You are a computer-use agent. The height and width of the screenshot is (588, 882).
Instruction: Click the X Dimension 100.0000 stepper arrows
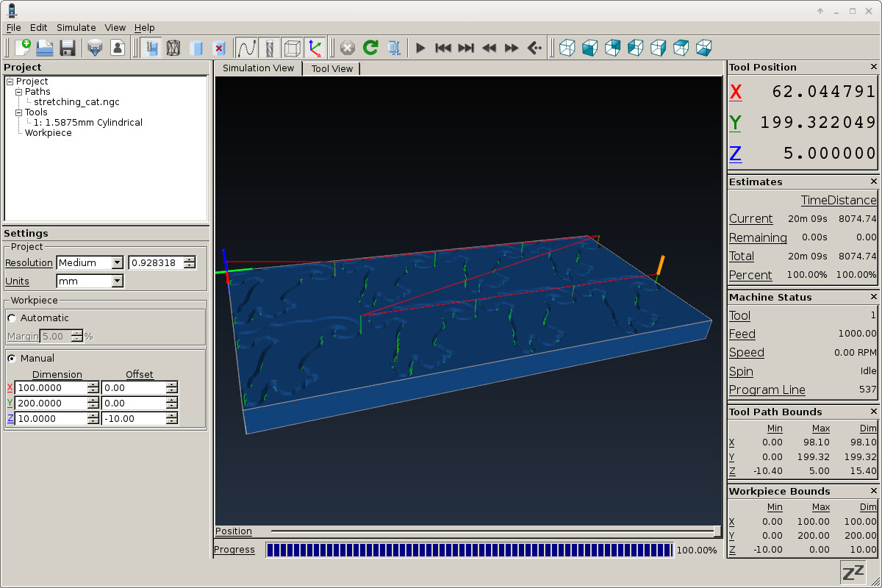(x=93, y=387)
